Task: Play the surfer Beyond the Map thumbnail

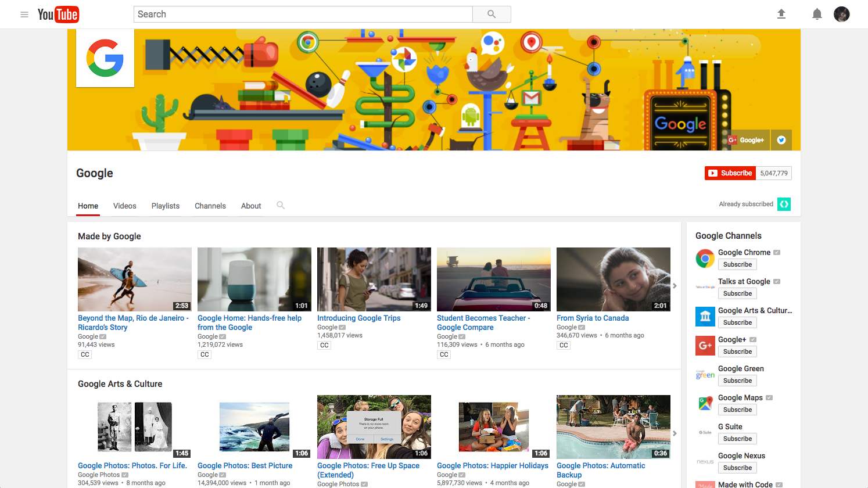Action: pos(135,279)
